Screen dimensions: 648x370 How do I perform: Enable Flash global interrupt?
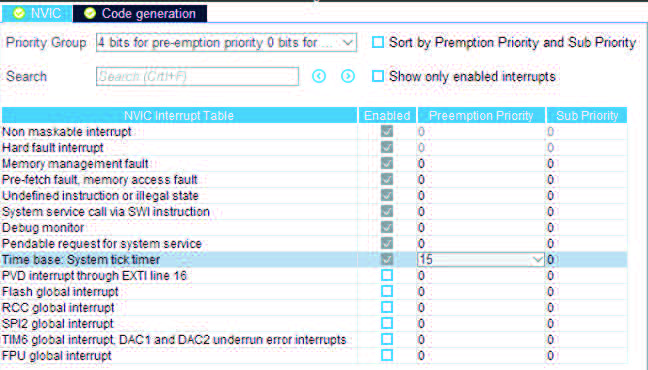click(x=387, y=291)
